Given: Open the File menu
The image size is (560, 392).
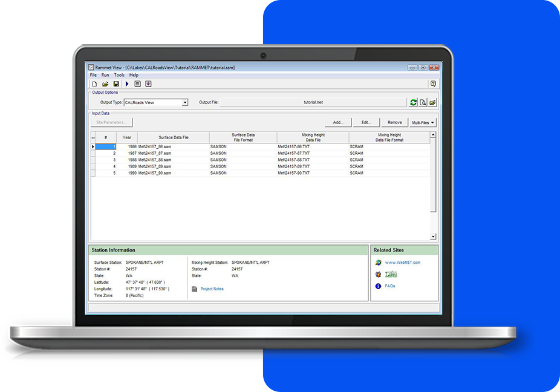Looking at the screenshot, I should click(x=93, y=75).
